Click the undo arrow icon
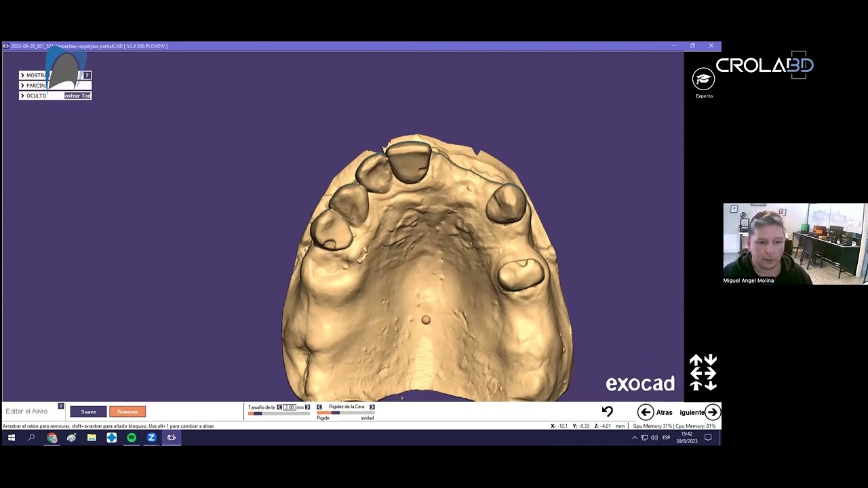This screenshot has width=868, height=488. (608, 411)
